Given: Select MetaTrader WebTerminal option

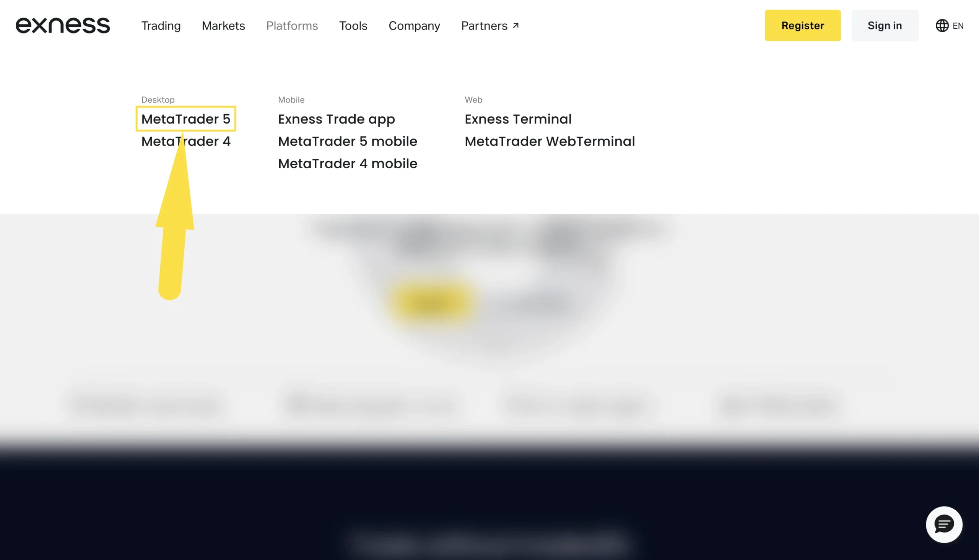Looking at the screenshot, I should coord(550,141).
